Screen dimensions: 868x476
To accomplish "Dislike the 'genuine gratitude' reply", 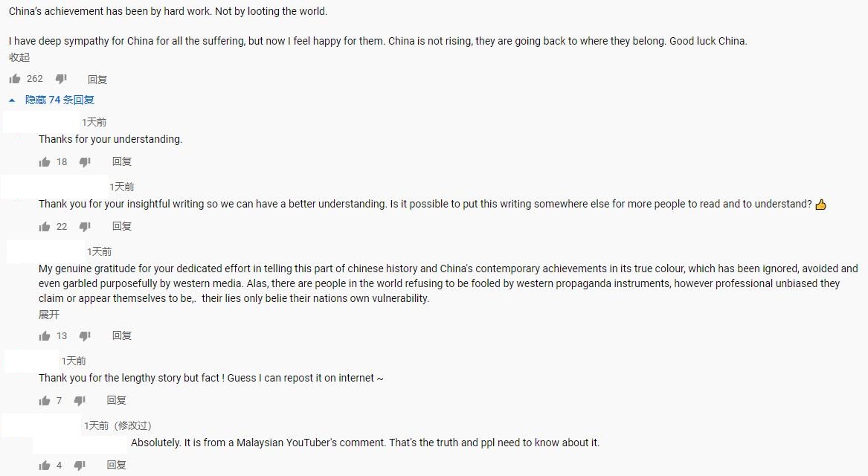I will pos(85,335).
